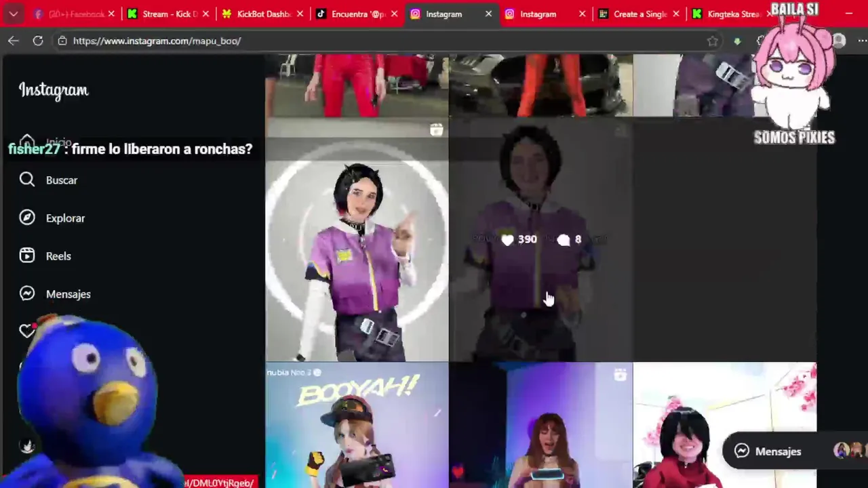
Task: Click the profile avatars beside floating Mensajes
Action: point(850,451)
